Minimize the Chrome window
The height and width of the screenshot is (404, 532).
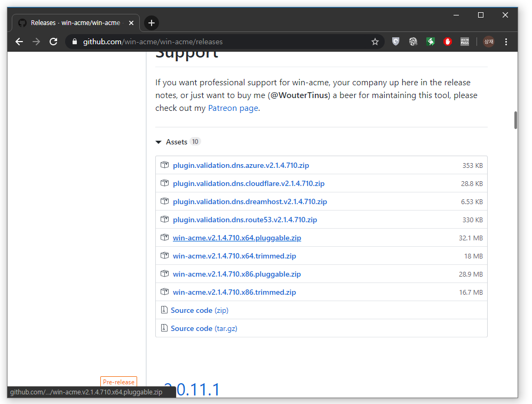[456, 15]
